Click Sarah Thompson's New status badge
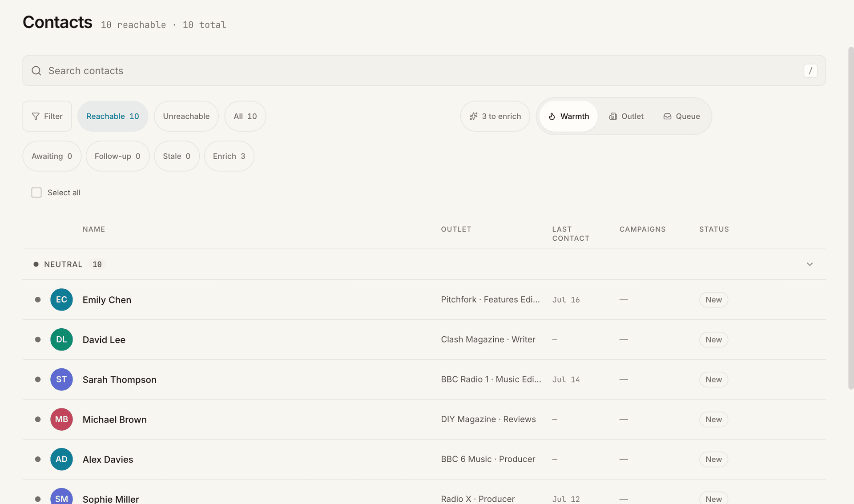This screenshot has height=504, width=854. coord(713,379)
